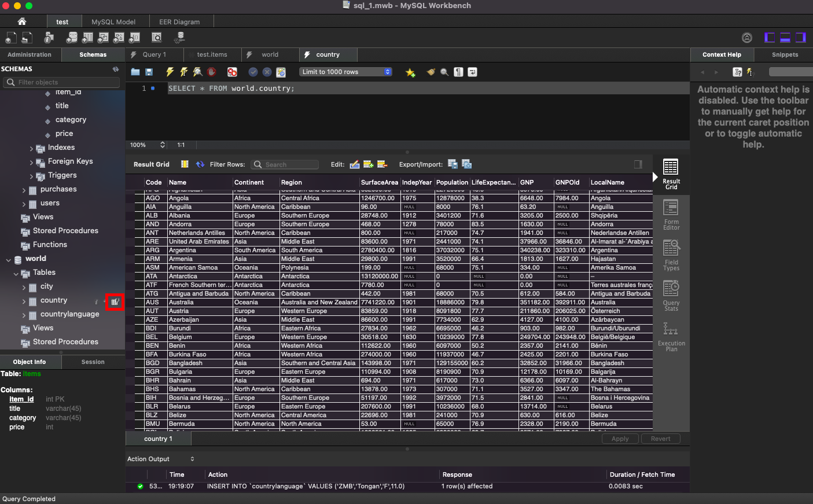The width and height of the screenshot is (813, 504).
Task: Switch to the Session tab
Action: (93, 362)
